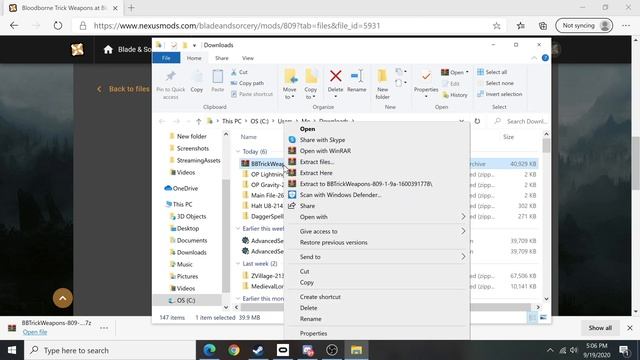Image resolution: width=640 pixels, height=360 pixels.
Task: Collapse the Today (6) group
Action: pos(238,151)
